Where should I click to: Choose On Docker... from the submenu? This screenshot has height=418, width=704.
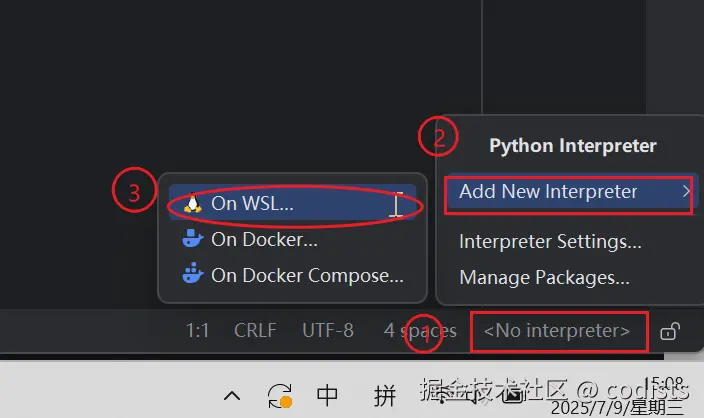pos(264,239)
